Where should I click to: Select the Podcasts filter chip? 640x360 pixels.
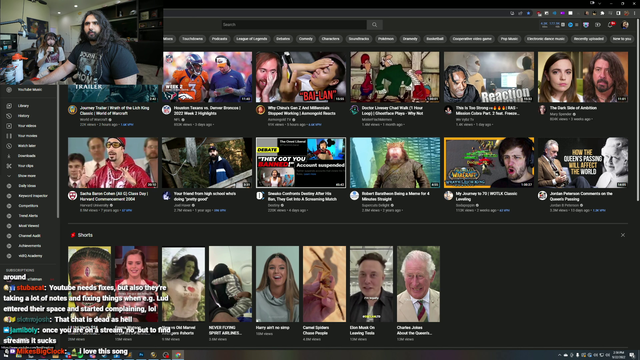pyautogui.click(x=219, y=39)
